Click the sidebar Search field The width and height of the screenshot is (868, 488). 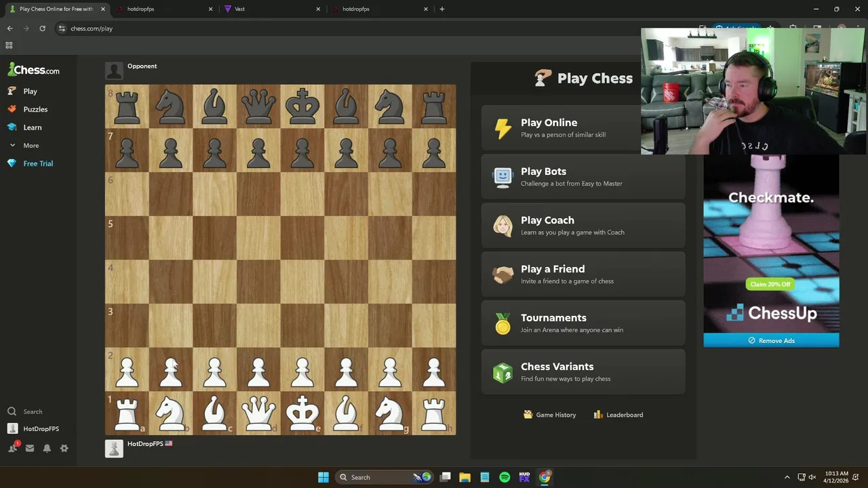33,411
